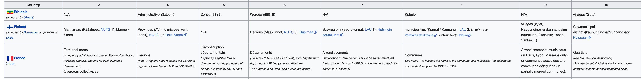Open NUTS link in Maakunnat cell
644x79 pixels.
click(x=288, y=32)
